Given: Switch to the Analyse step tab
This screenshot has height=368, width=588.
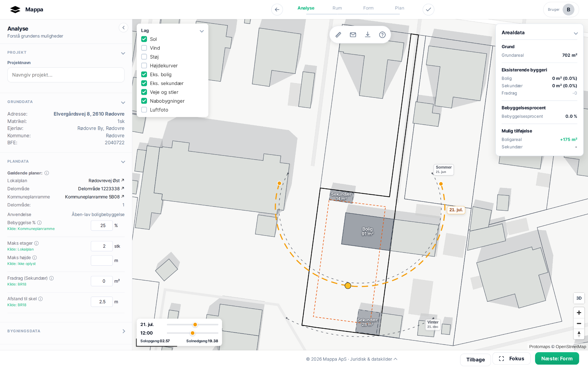Looking at the screenshot, I should click(306, 8).
